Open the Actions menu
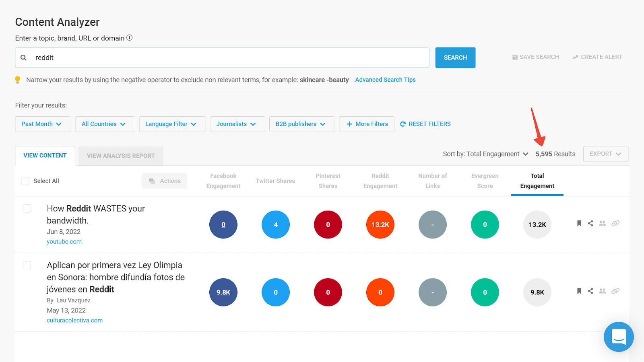The width and height of the screenshot is (644, 362). (164, 181)
